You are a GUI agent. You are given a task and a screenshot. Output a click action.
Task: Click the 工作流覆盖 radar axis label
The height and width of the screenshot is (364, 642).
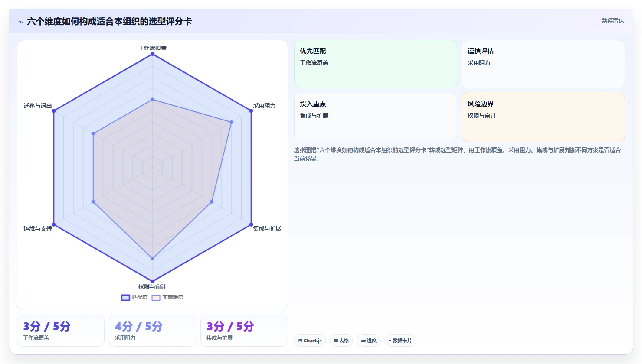(x=152, y=48)
